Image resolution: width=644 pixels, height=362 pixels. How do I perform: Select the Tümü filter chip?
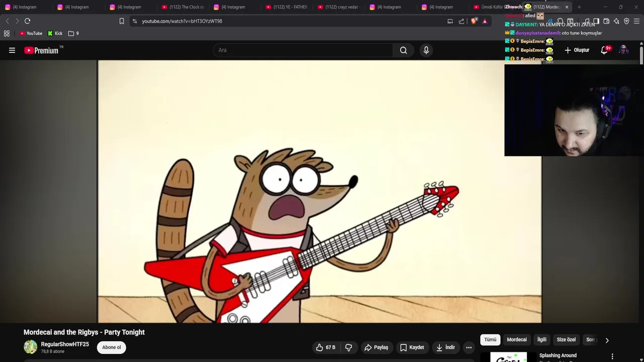(x=490, y=340)
